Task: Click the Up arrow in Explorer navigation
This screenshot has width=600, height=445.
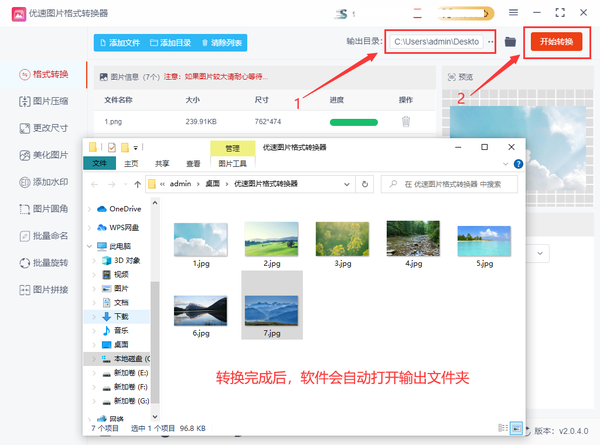Action: (x=137, y=184)
